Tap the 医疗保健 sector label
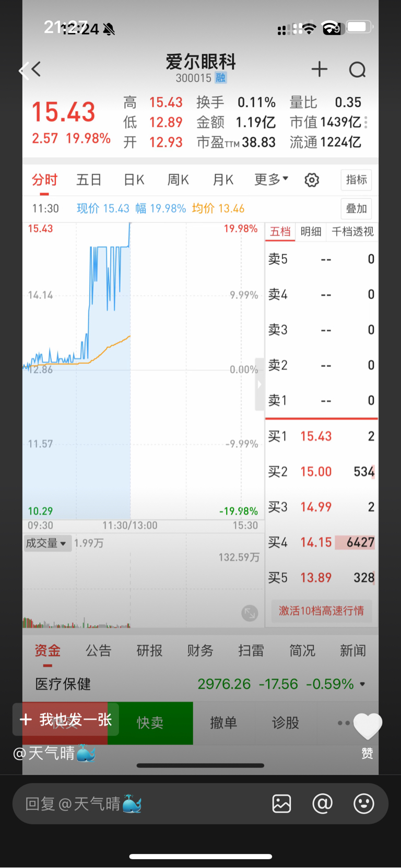 pos(63,684)
